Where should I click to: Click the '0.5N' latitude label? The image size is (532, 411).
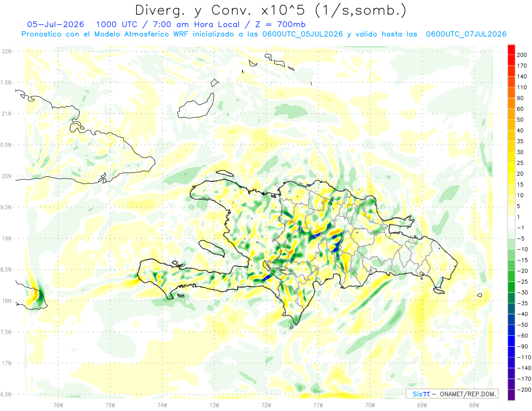(x=6, y=145)
